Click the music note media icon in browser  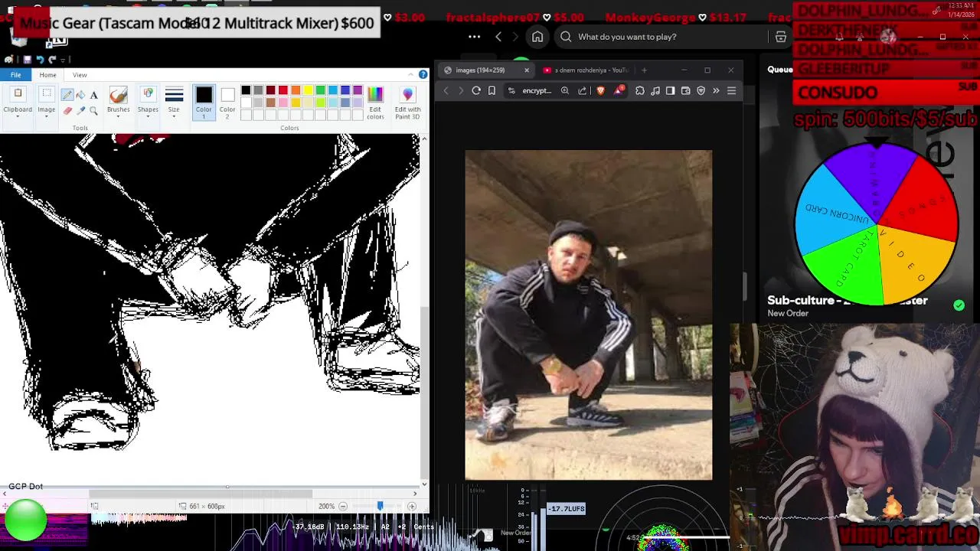pyautogui.click(x=655, y=90)
